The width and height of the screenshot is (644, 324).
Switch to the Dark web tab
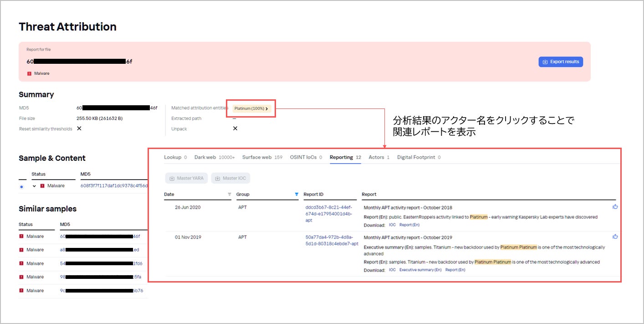[215, 157]
